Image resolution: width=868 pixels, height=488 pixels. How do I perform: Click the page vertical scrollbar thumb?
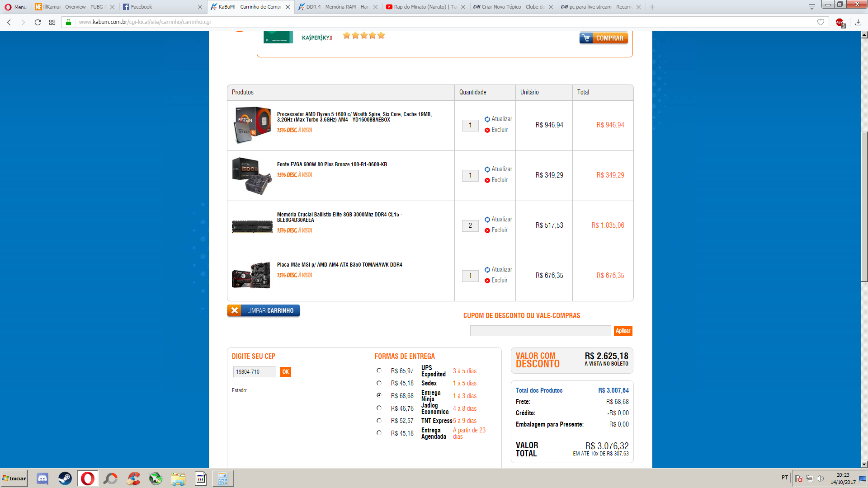pyautogui.click(x=864, y=206)
